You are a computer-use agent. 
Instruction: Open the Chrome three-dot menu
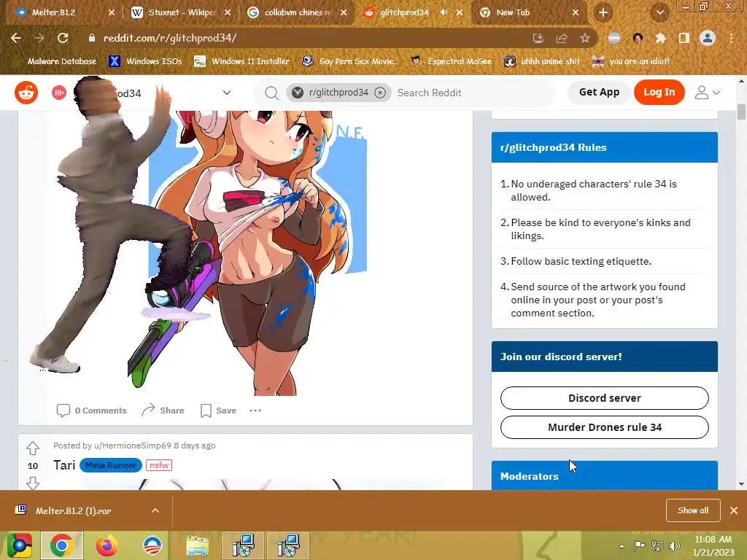731,38
